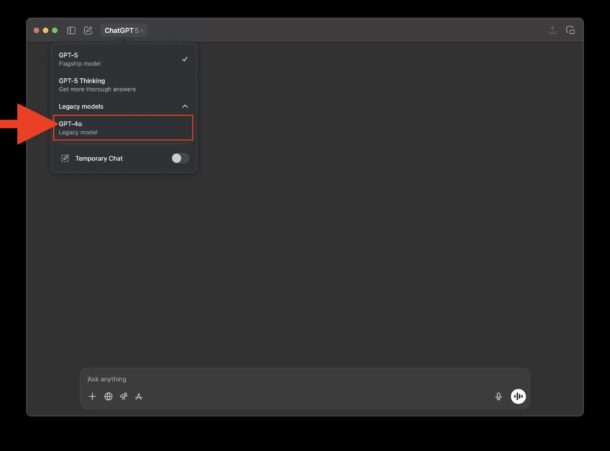Click the Temporary Chat label
Image resolution: width=610 pixels, height=451 pixels.
99,158
